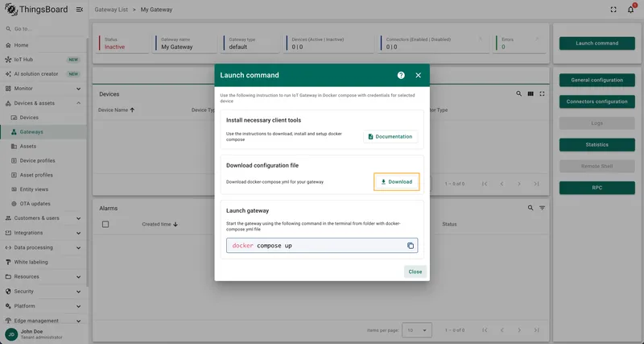Search in Alarms table
Viewport: 644px width, 344px height.
pyautogui.click(x=530, y=208)
